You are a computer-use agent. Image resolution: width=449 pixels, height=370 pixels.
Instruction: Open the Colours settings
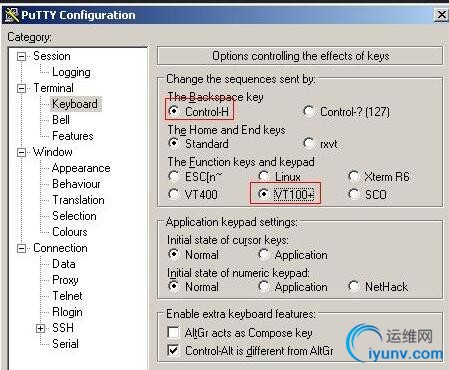70,232
